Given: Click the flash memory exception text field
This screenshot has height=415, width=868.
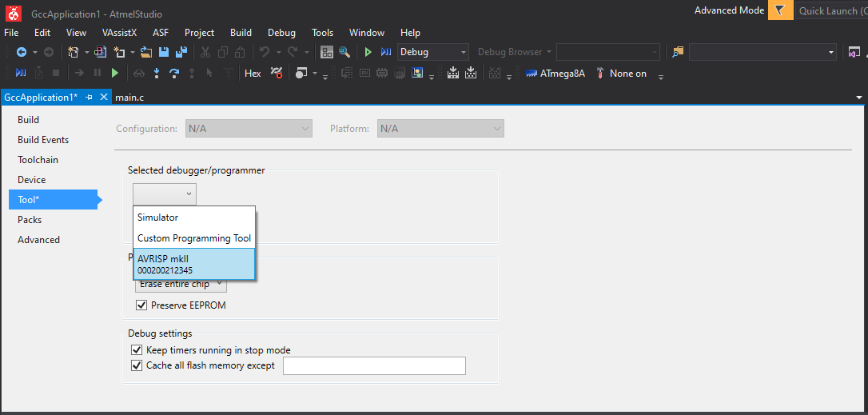Looking at the screenshot, I should [373, 365].
